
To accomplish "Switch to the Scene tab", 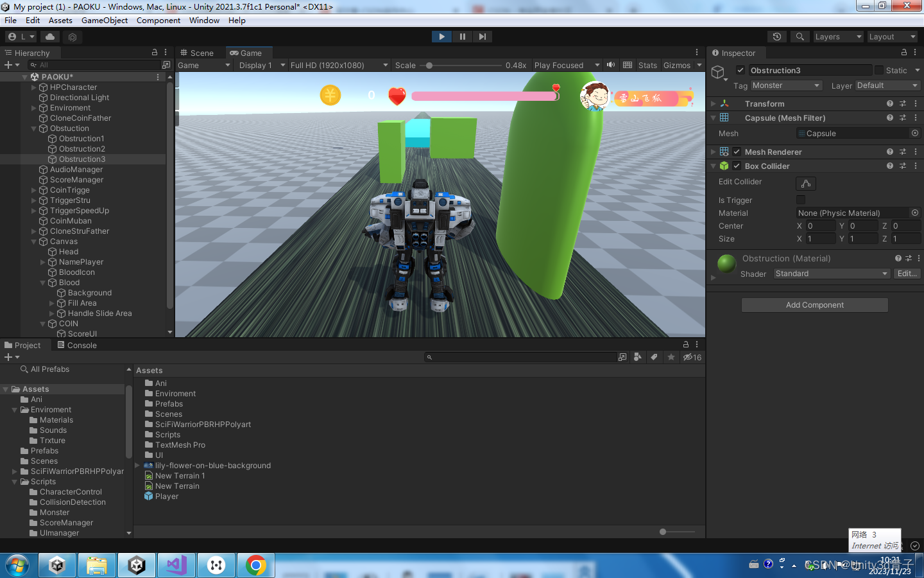I will pos(197,53).
